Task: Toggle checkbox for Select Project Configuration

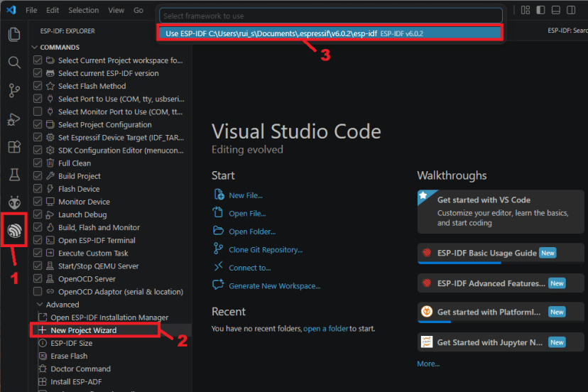Action: [38, 124]
